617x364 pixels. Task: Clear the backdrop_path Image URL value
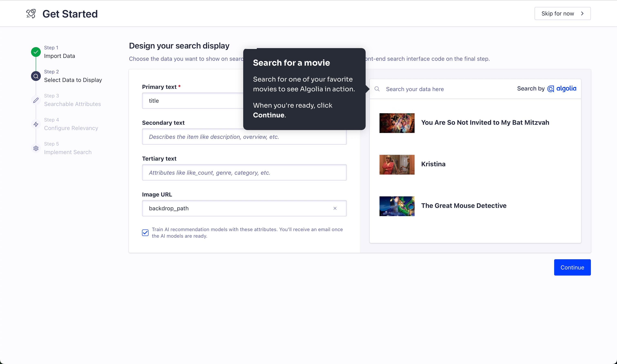pyautogui.click(x=335, y=208)
